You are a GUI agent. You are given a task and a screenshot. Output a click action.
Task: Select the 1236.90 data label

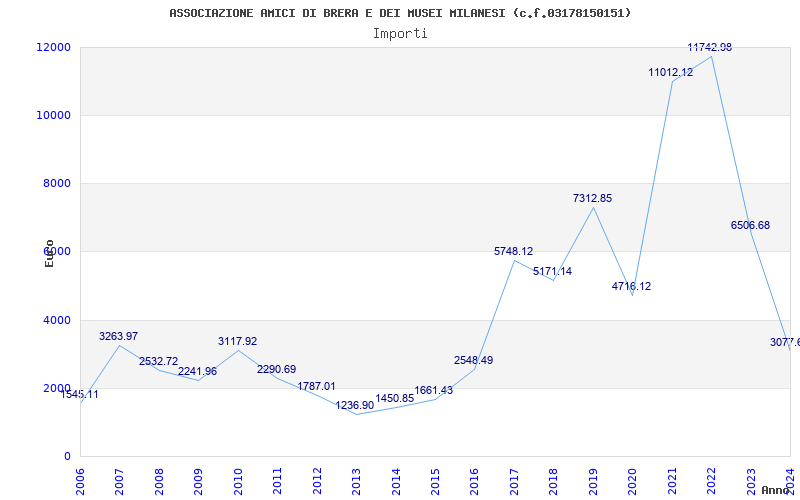pos(355,406)
